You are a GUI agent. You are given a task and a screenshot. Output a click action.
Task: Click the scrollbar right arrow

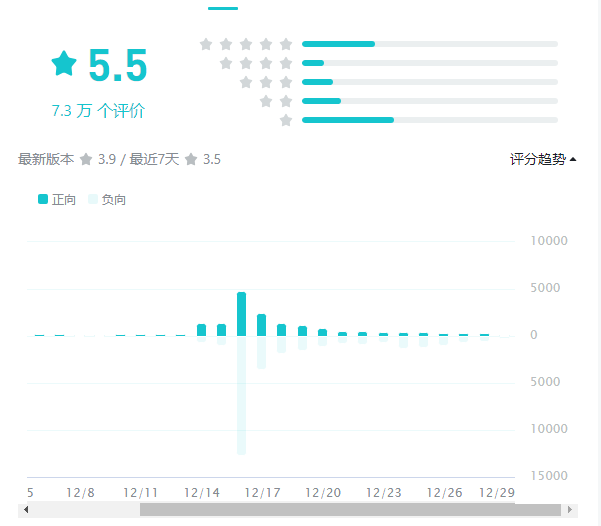tap(570, 509)
